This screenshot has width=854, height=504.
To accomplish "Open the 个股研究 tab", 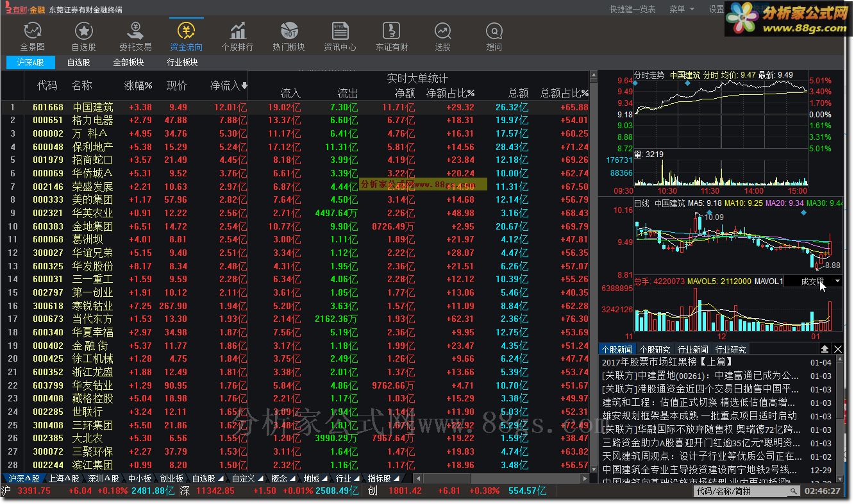I will [x=655, y=349].
